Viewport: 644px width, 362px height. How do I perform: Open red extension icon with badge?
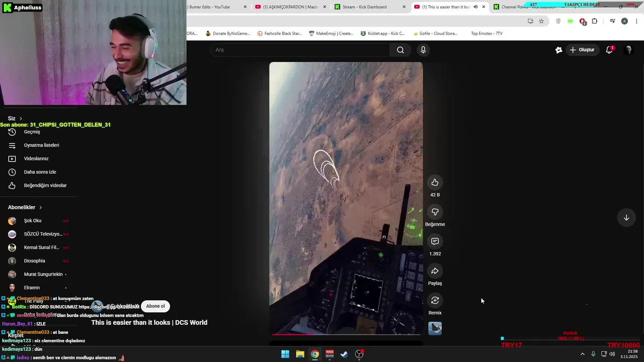point(583,21)
